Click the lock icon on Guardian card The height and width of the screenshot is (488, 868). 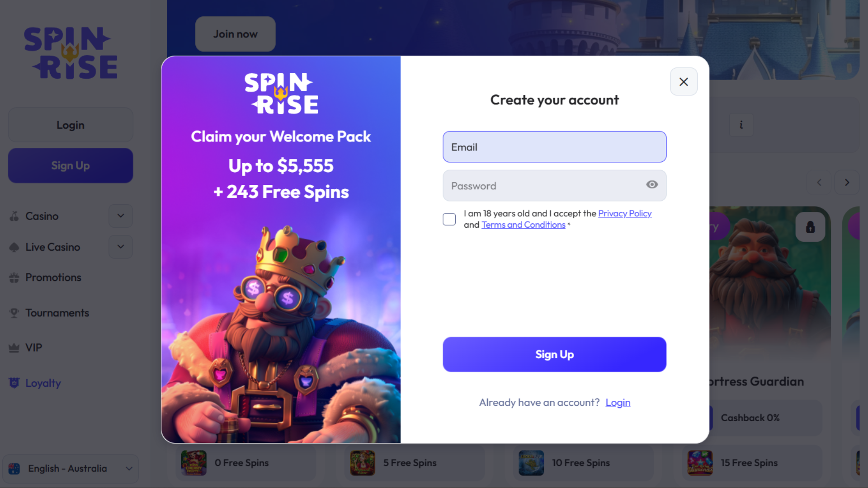810,227
